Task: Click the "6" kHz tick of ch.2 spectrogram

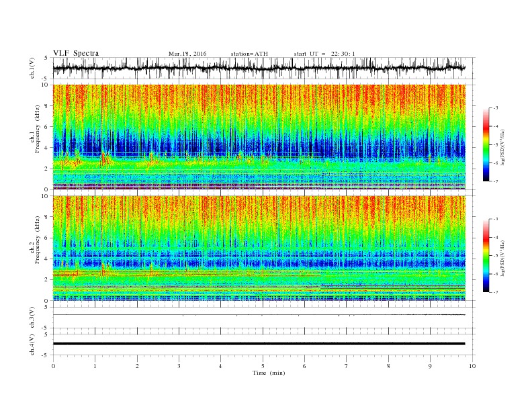Action: (47, 238)
